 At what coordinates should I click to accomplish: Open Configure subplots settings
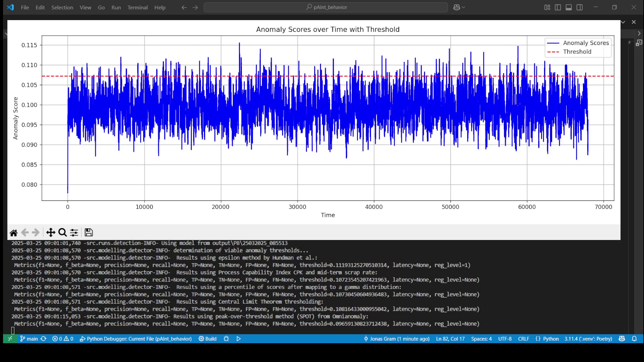coord(74,233)
